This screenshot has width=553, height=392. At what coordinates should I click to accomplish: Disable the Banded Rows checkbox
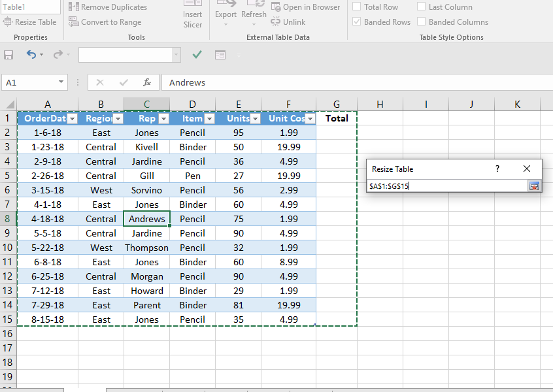[357, 22]
